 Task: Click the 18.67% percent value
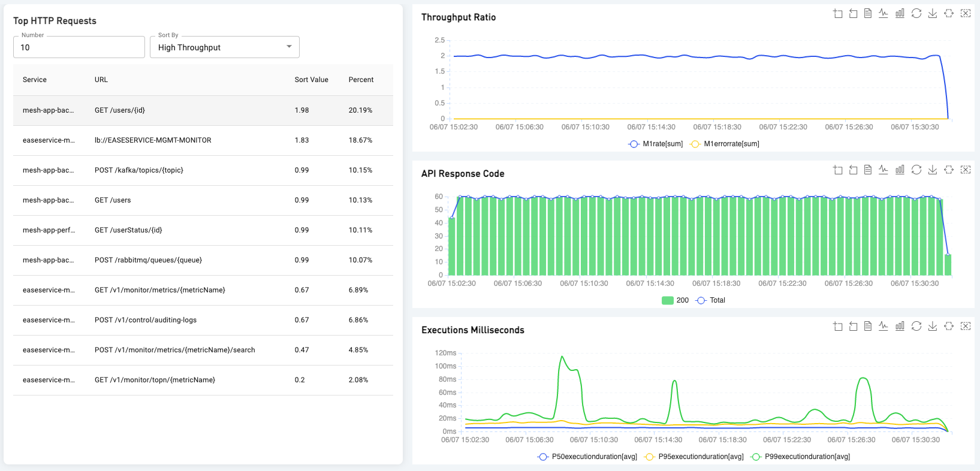[360, 140]
